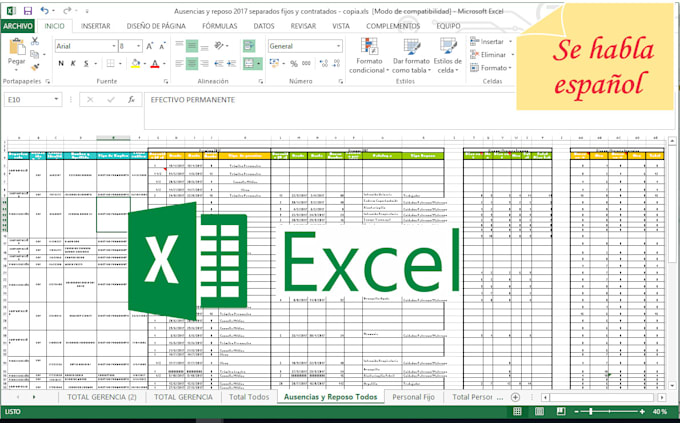The height and width of the screenshot is (423, 680).
Task: Apply accounting number format
Action: click(x=274, y=63)
